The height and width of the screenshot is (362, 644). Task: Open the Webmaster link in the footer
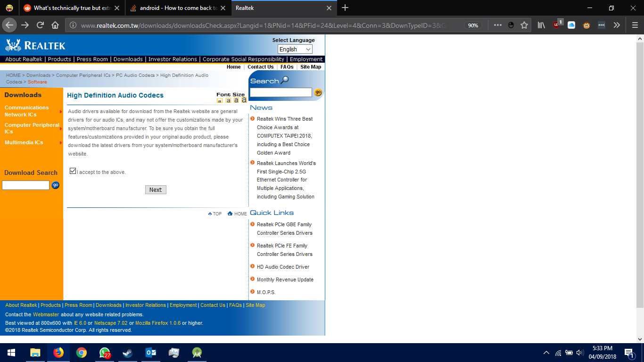(46, 314)
